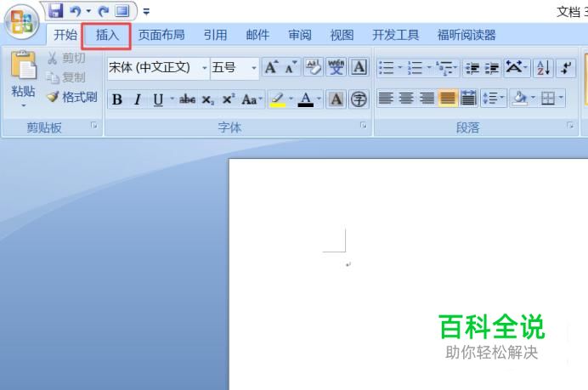Viewport: 588px width, 390px height.
Task: Open highlight color dropdown arrow
Action: click(x=291, y=99)
